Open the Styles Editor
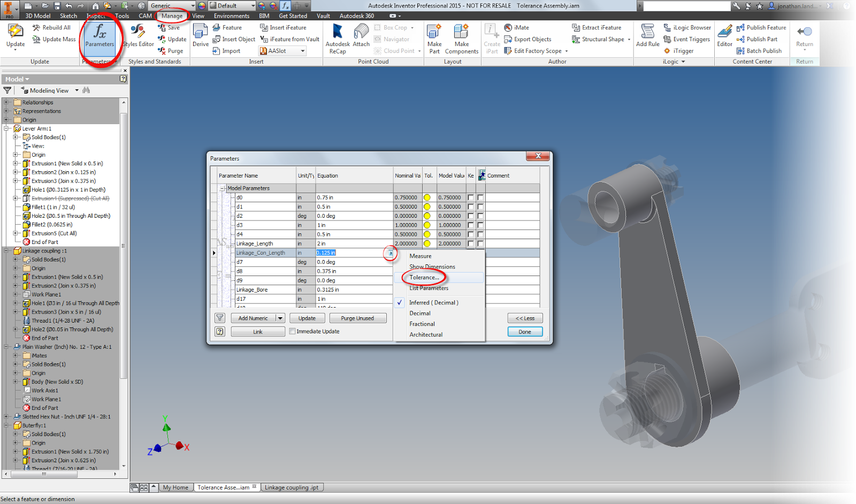856x504 pixels. 139,36
